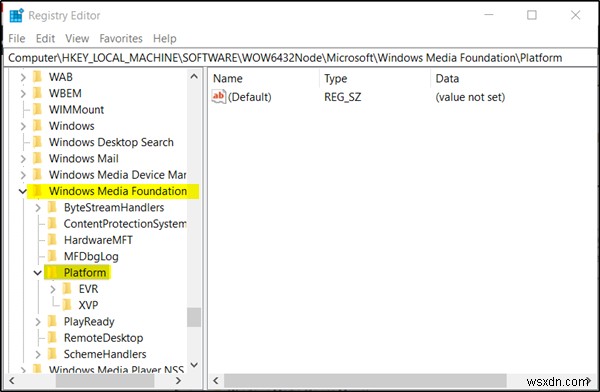Click the REG_SZ type cell
This screenshot has height=392, width=600.
point(342,97)
